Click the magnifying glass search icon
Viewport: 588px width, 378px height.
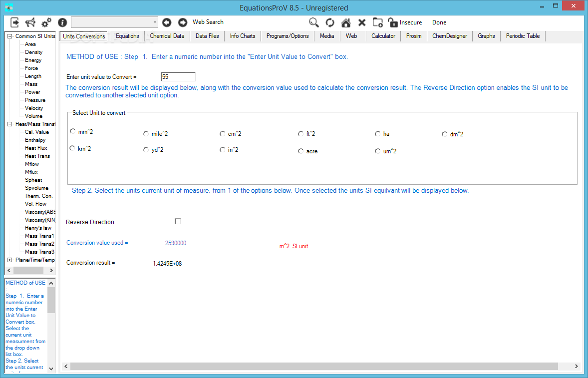tap(314, 22)
